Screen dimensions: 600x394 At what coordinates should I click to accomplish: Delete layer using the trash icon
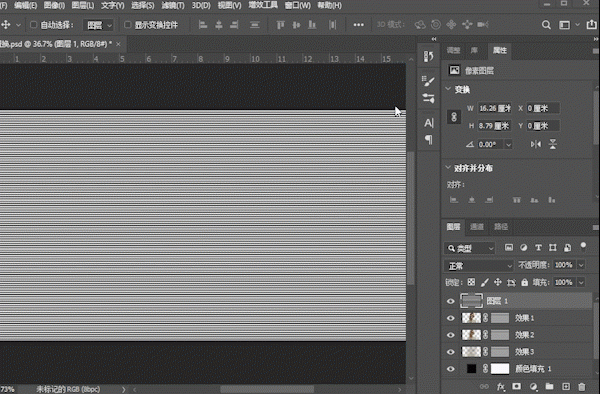tap(582, 386)
